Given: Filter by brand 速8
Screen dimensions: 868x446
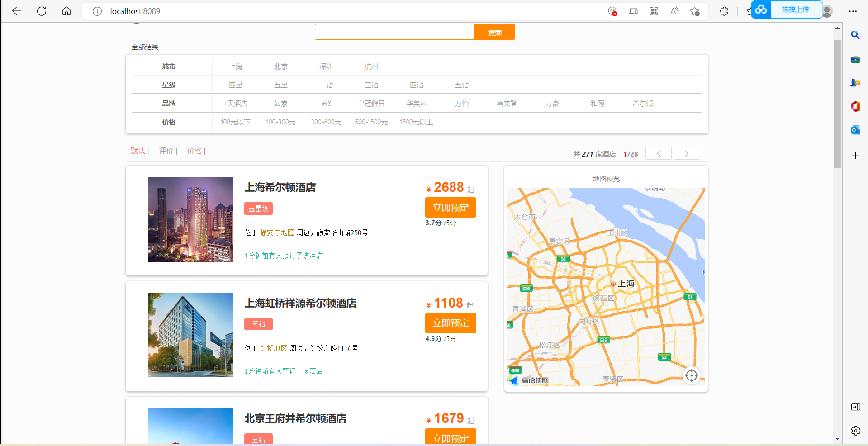Looking at the screenshot, I should [326, 104].
